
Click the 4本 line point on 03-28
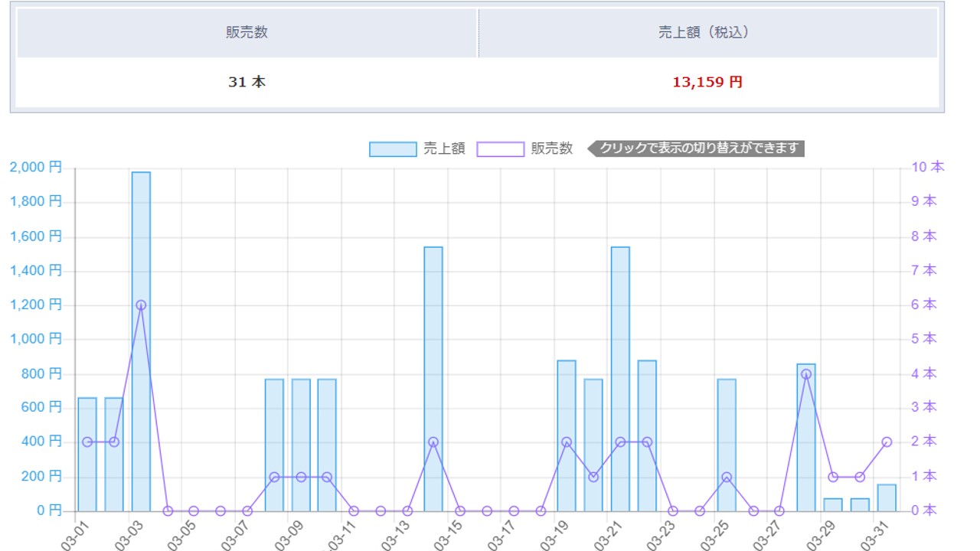coord(806,374)
